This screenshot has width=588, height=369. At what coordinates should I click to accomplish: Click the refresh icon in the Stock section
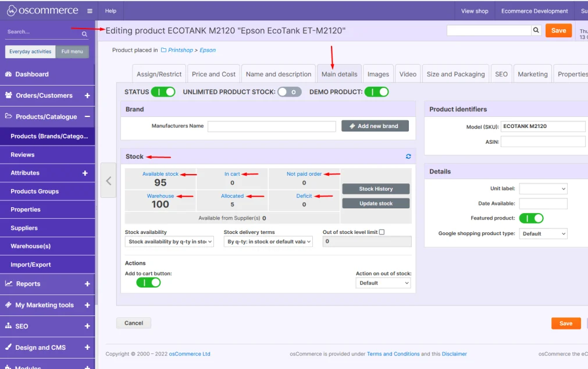(408, 156)
